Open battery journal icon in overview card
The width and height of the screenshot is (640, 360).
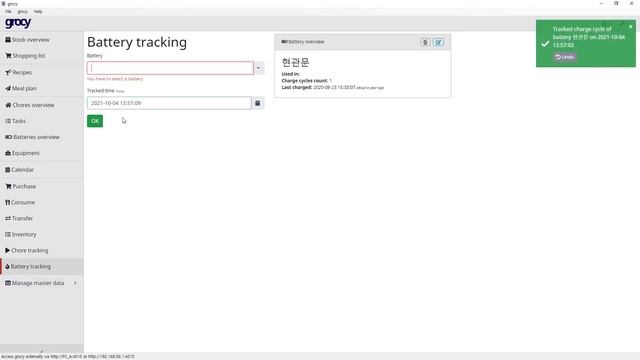pyautogui.click(x=425, y=42)
